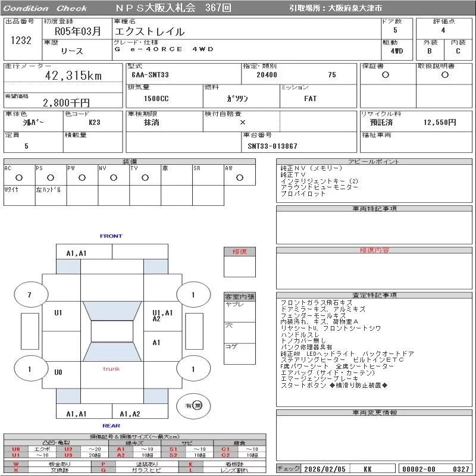Select desired price 2,800千円

click(66, 103)
